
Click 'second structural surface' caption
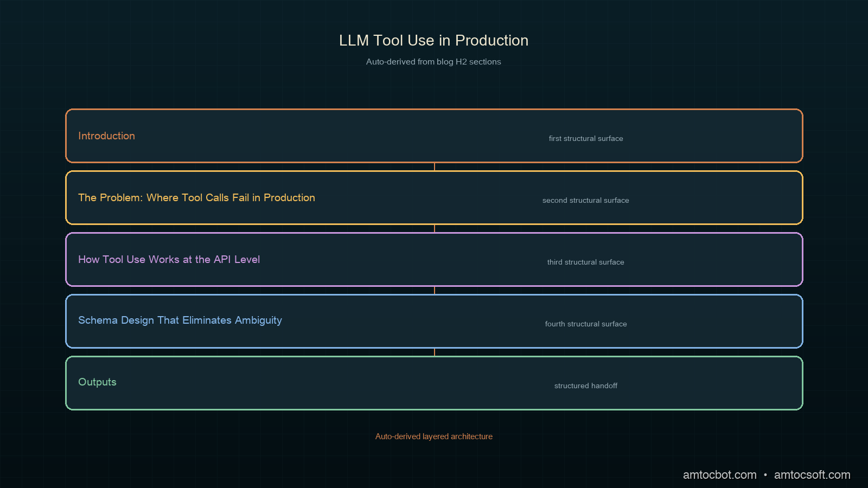tap(586, 201)
